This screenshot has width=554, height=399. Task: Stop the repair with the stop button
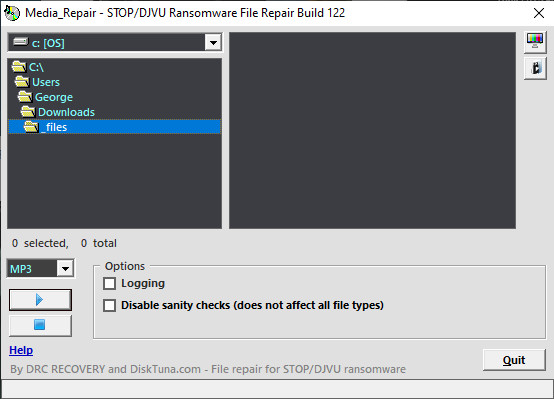[x=40, y=325]
